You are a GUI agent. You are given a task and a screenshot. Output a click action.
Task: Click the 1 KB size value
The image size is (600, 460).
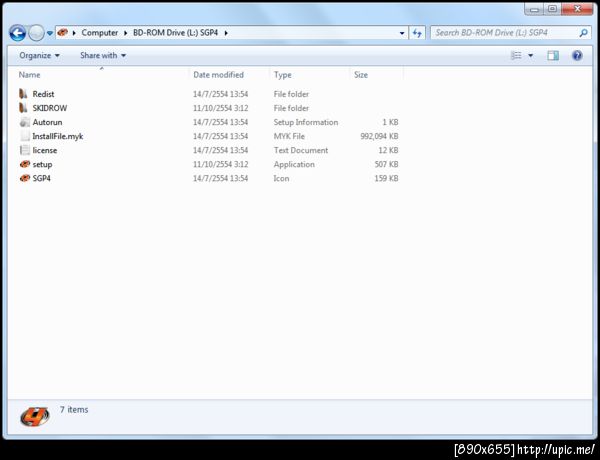click(390, 122)
